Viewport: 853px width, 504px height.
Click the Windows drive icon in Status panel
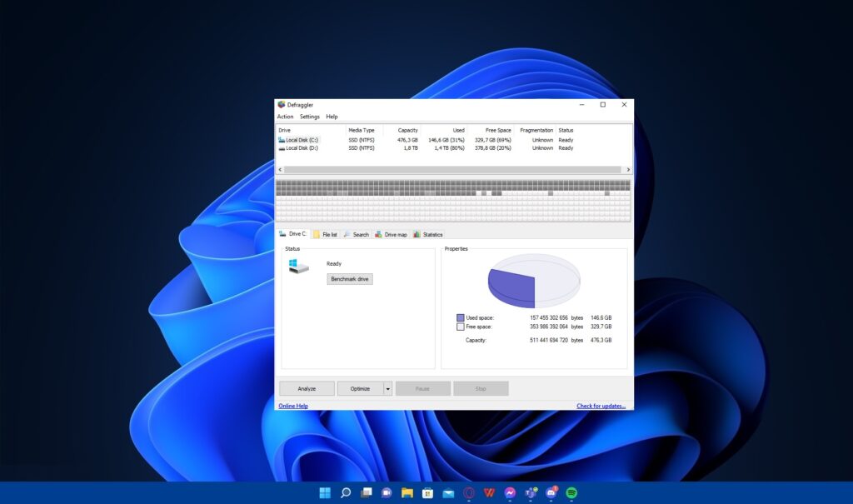tap(298, 266)
